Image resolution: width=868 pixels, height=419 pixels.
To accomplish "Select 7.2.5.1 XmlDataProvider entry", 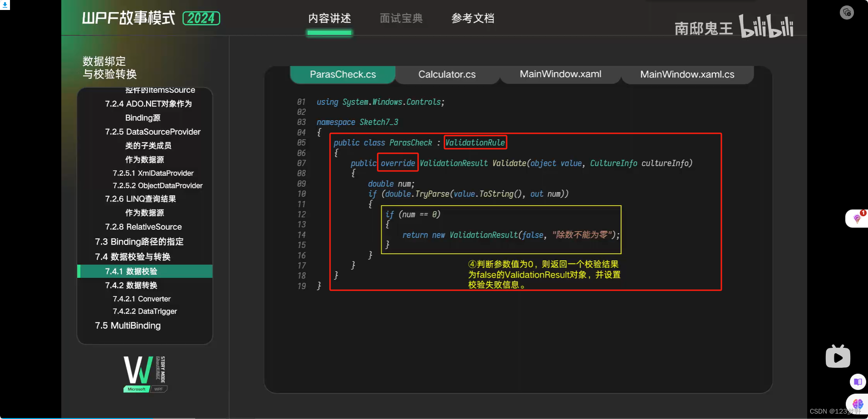I will [x=153, y=173].
